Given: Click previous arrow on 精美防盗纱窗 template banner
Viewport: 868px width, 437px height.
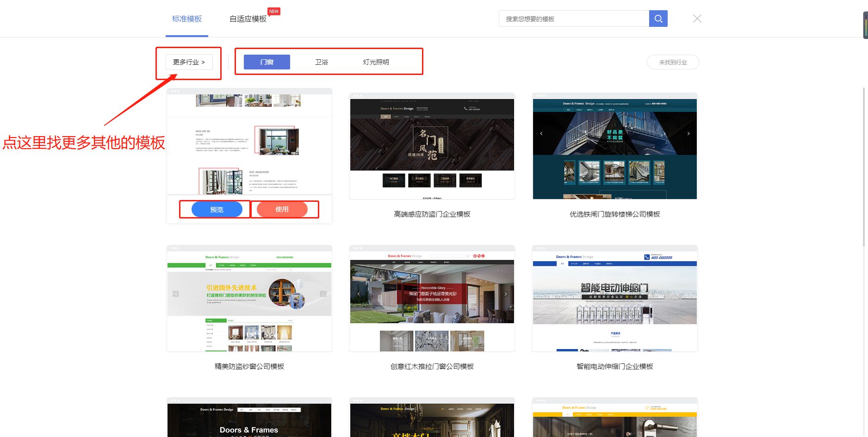Looking at the screenshot, I should tap(175, 293).
